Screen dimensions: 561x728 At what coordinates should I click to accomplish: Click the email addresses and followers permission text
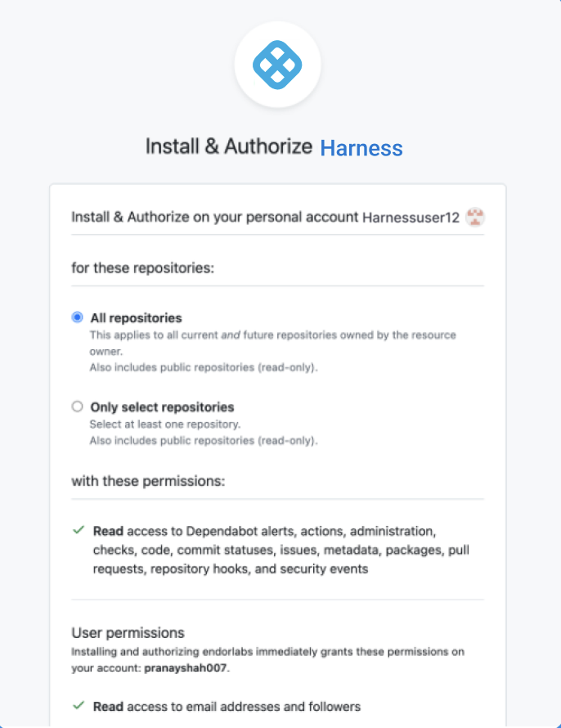pos(227,706)
